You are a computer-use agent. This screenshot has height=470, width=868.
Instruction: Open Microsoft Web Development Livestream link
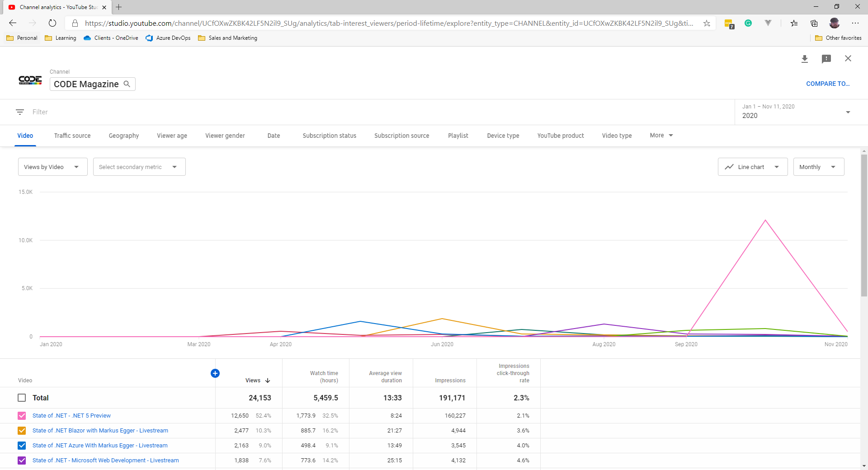106,461
